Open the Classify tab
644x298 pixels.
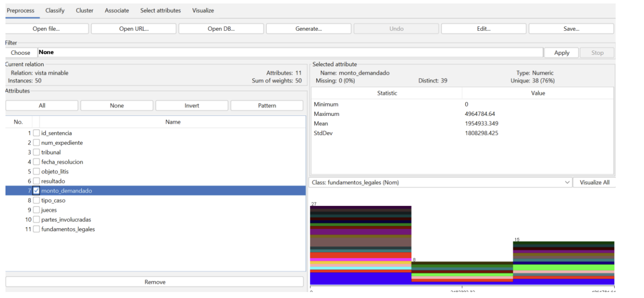click(x=55, y=10)
